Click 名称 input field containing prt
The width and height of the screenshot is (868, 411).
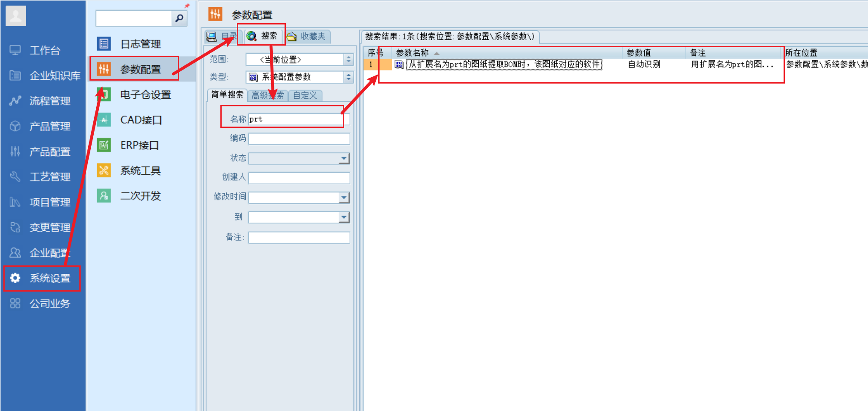(299, 119)
